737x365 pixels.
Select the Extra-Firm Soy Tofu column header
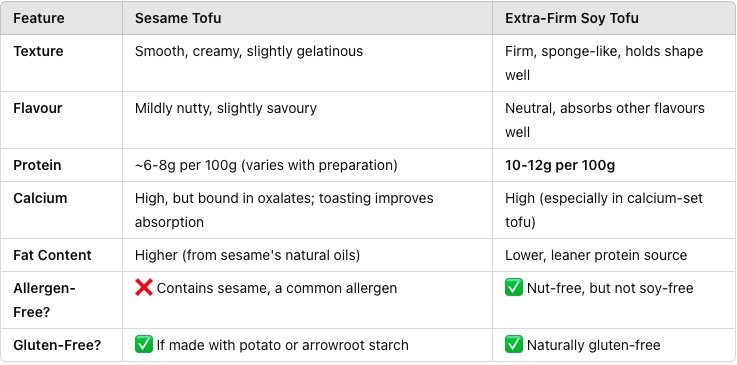[x=572, y=18]
